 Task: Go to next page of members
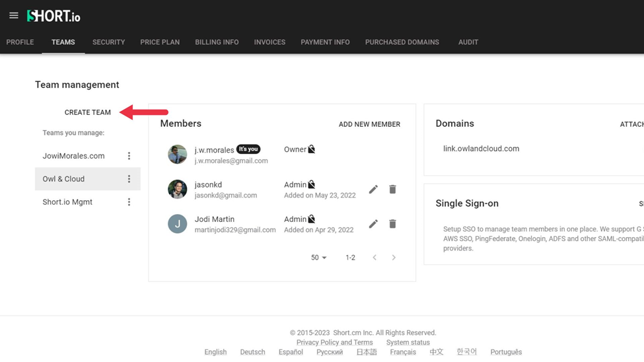click(394, 258)
